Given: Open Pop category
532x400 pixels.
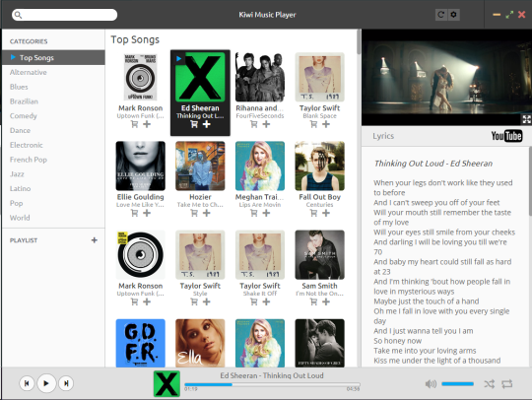Looking at the screenshot, I should (53, 203).
